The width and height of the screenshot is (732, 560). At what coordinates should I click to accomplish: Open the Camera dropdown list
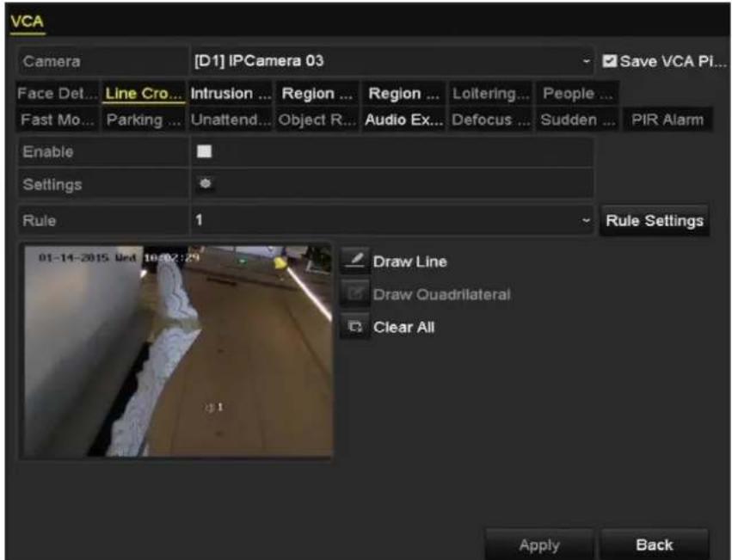392,61
